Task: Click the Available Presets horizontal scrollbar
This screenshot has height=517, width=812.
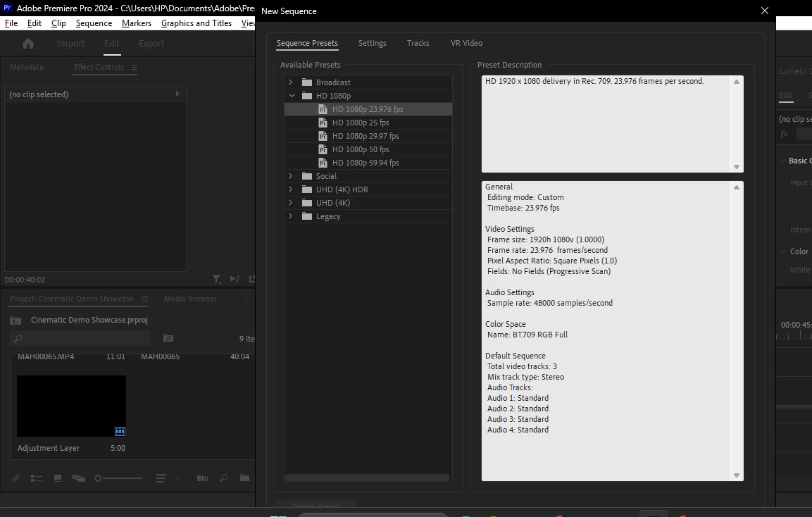Action: (367, 478)
